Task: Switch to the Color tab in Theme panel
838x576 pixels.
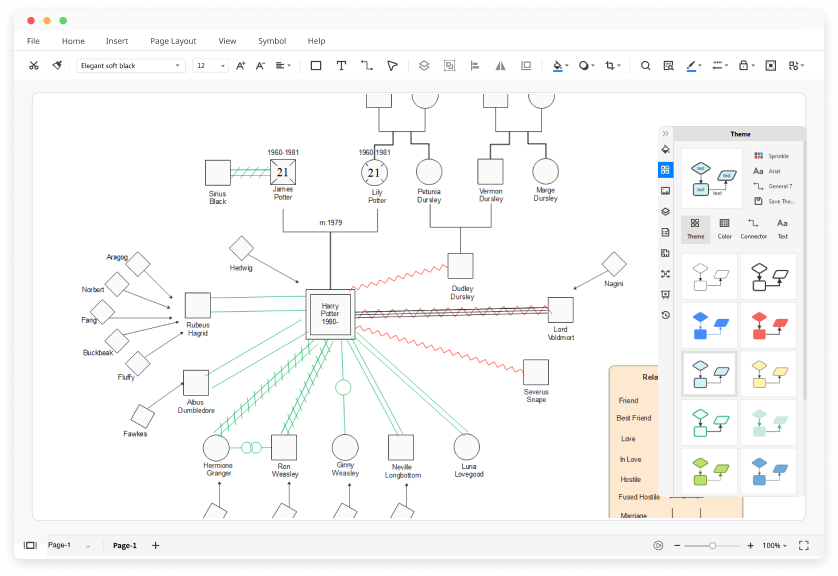Action: point(725,229)
